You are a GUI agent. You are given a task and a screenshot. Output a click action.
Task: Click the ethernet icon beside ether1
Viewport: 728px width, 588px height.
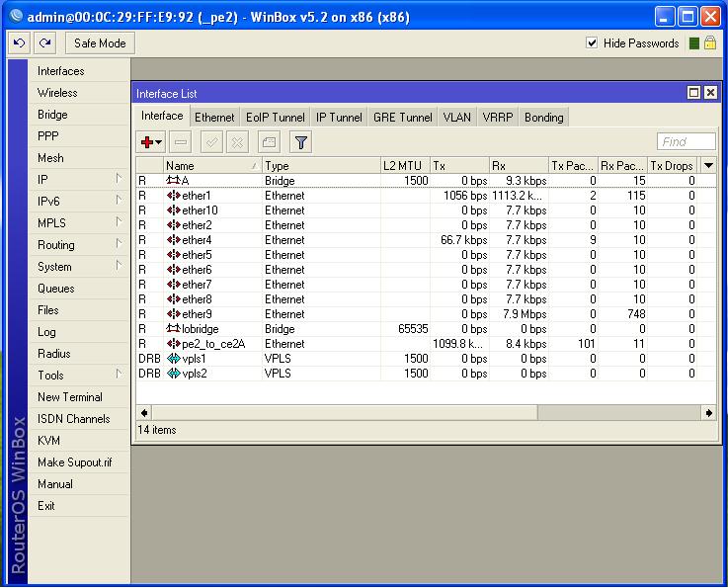click(173, 196)
